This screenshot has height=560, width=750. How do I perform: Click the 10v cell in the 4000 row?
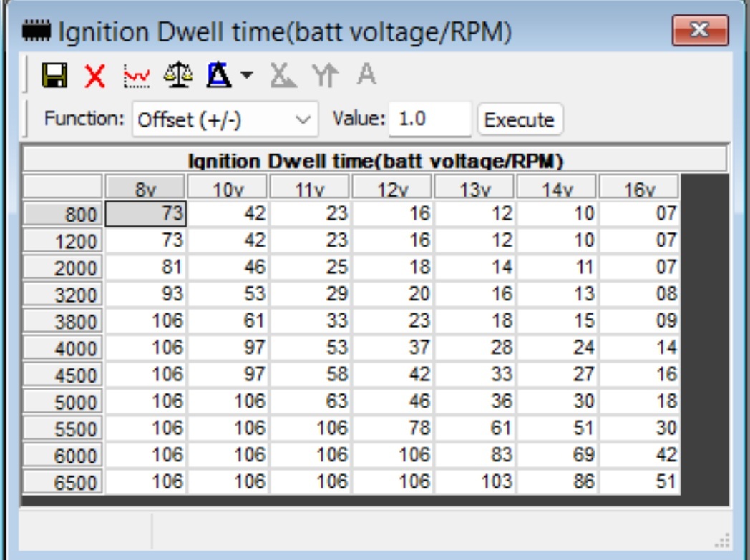228,348
